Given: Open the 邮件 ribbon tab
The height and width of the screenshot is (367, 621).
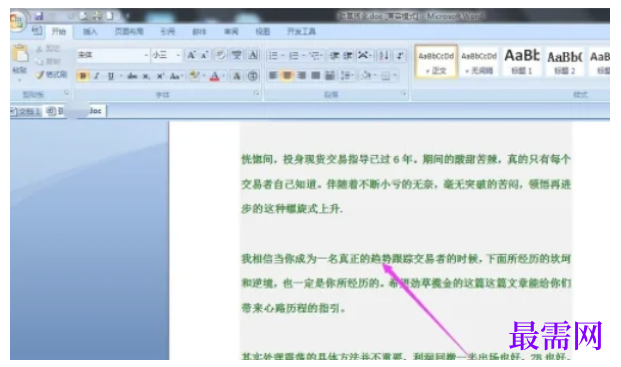Looking at the screenshot, I should point(199,32).
